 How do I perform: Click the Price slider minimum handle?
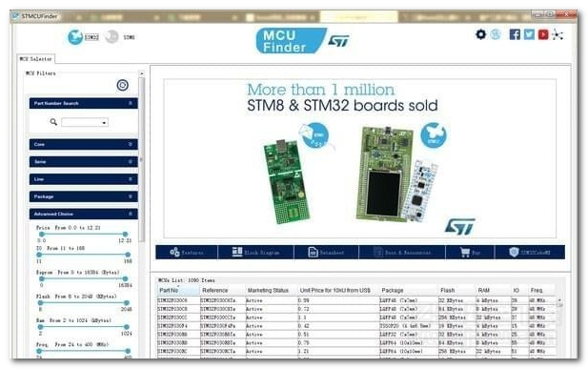(42, 235)
